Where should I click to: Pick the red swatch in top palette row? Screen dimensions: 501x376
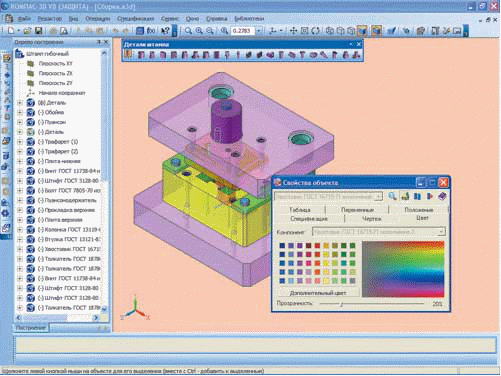(317, 246)
